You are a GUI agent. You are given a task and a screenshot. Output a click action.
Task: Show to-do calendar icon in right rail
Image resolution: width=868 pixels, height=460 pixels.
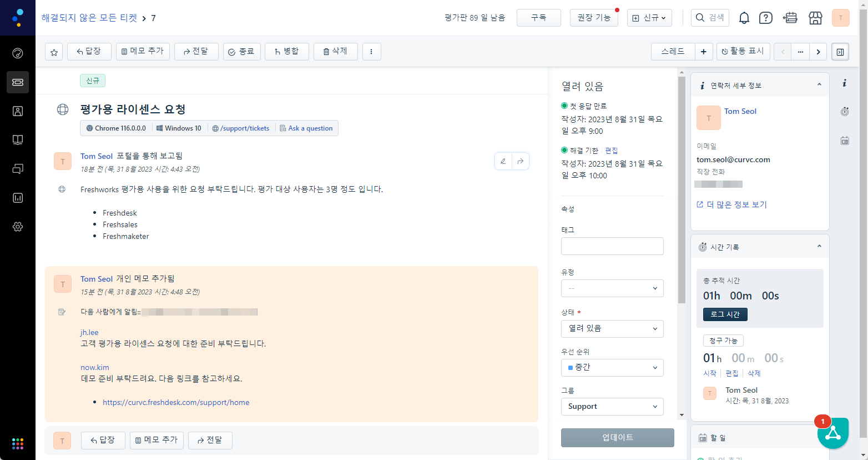coord(844,141)
